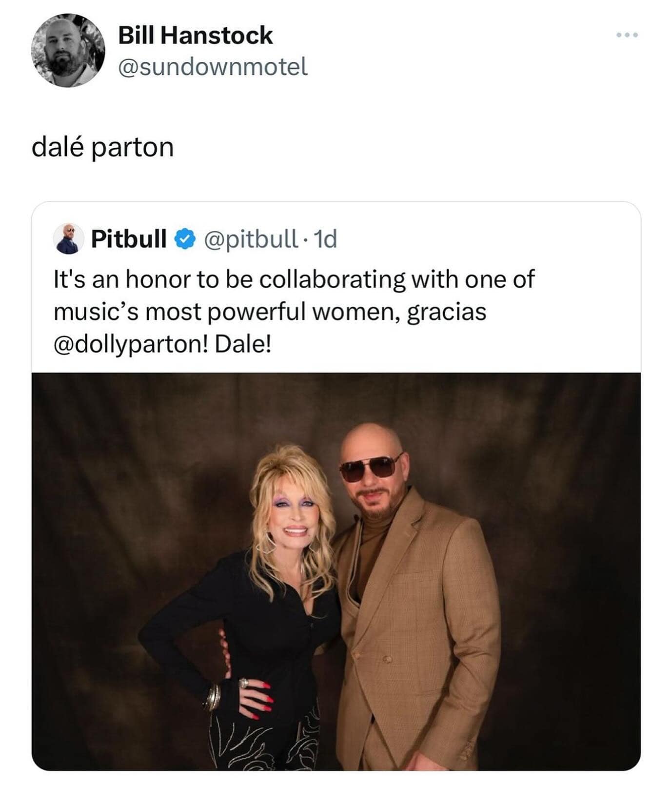Open the Bill Hanstock display name link
672x785 pixels.
(195, 36)
